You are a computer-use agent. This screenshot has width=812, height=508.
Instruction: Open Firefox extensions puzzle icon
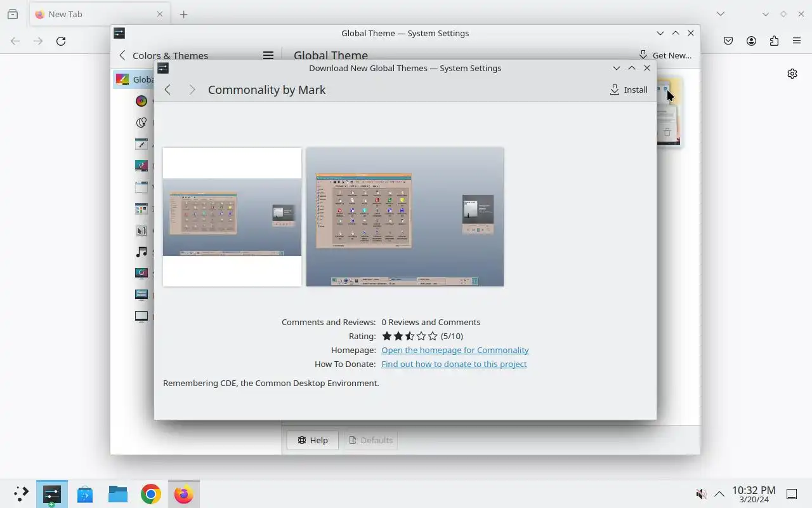coord(774,41)
